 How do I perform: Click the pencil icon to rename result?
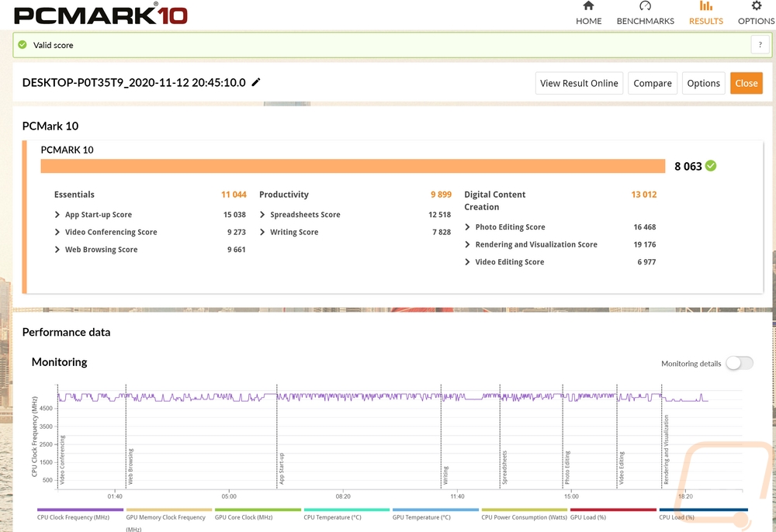(x=256, y=82)
